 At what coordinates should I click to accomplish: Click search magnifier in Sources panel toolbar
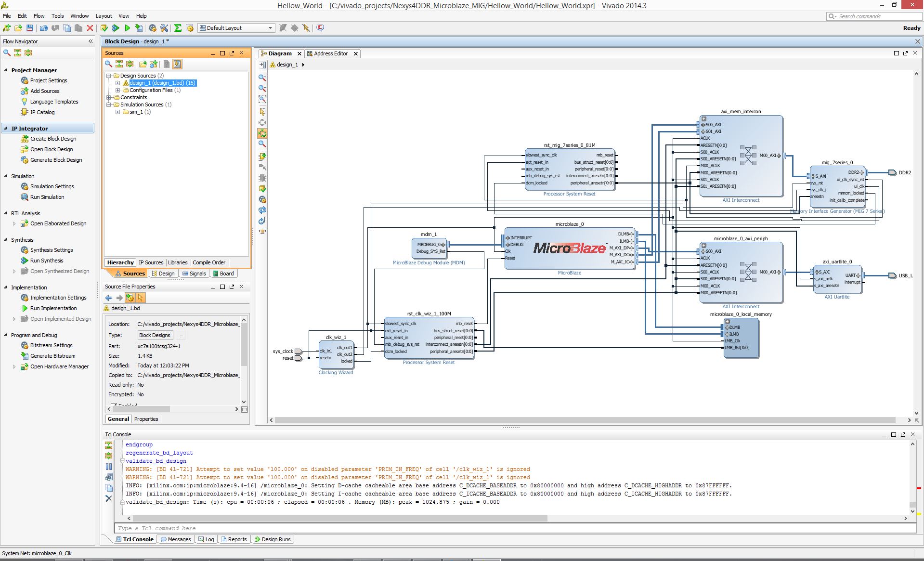(x=109, y=64)
